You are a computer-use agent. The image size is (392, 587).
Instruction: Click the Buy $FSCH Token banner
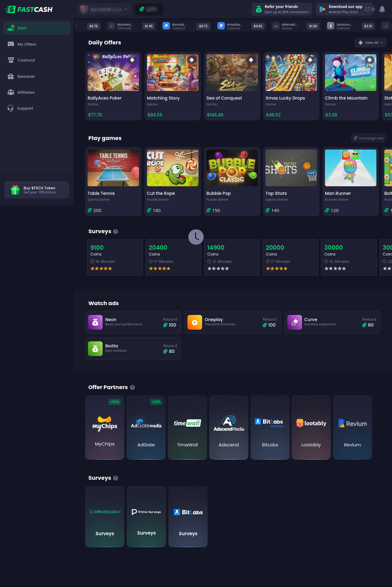pyautogui.click(x=37, y=190)
